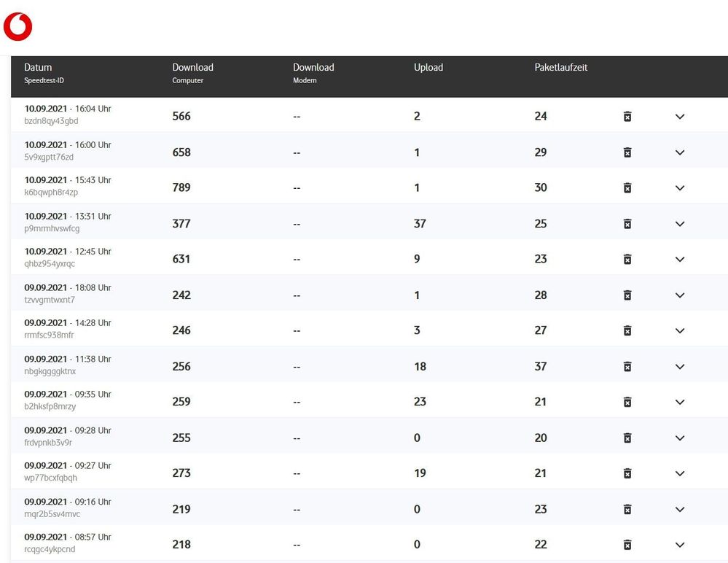
Task: Click the Datum column header
Action: [x=39, y=68]
